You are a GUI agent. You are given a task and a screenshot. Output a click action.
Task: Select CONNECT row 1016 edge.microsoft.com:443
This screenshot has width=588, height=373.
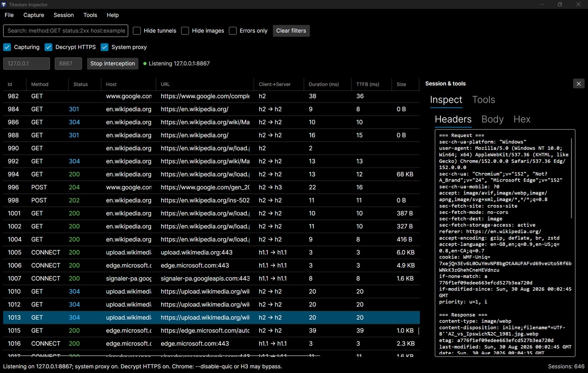coord(211,344)
